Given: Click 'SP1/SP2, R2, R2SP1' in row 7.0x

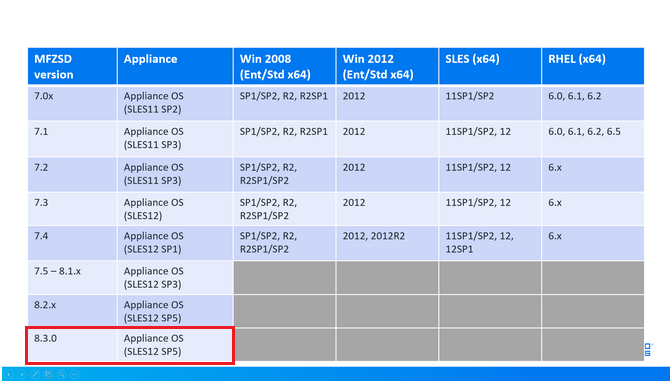Looking at the screenshot, I should click(285, 103).
